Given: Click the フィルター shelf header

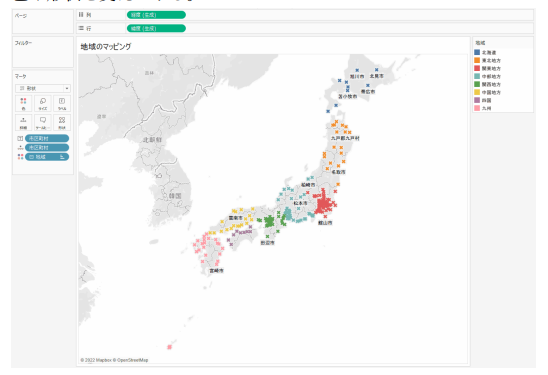Looking at the screenshot, I should click(23, 43).
